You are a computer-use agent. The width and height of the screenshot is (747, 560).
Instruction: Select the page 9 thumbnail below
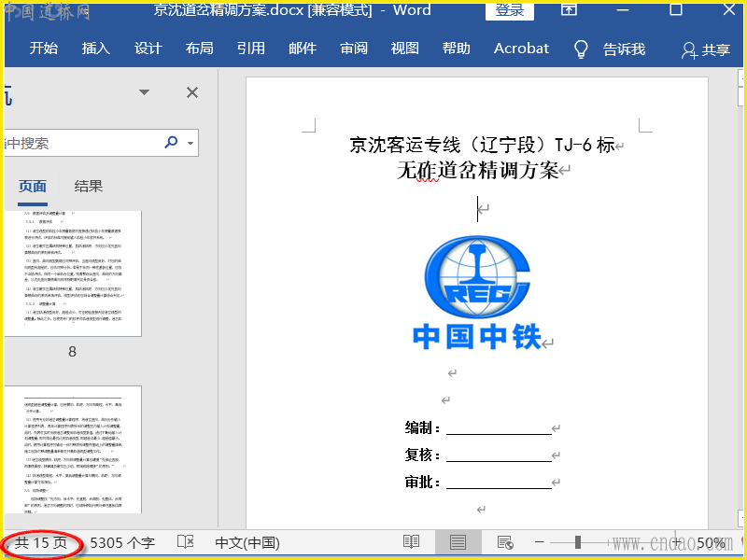pos(73,450)
